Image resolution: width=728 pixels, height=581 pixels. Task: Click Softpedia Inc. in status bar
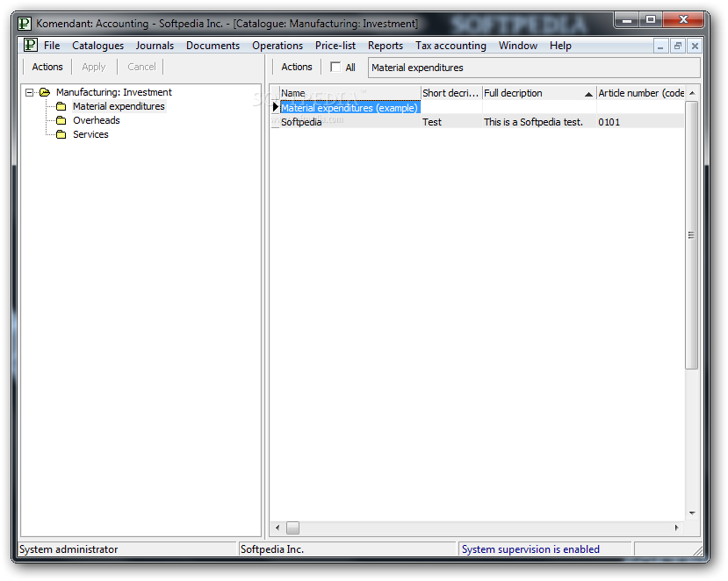point(272,549)
